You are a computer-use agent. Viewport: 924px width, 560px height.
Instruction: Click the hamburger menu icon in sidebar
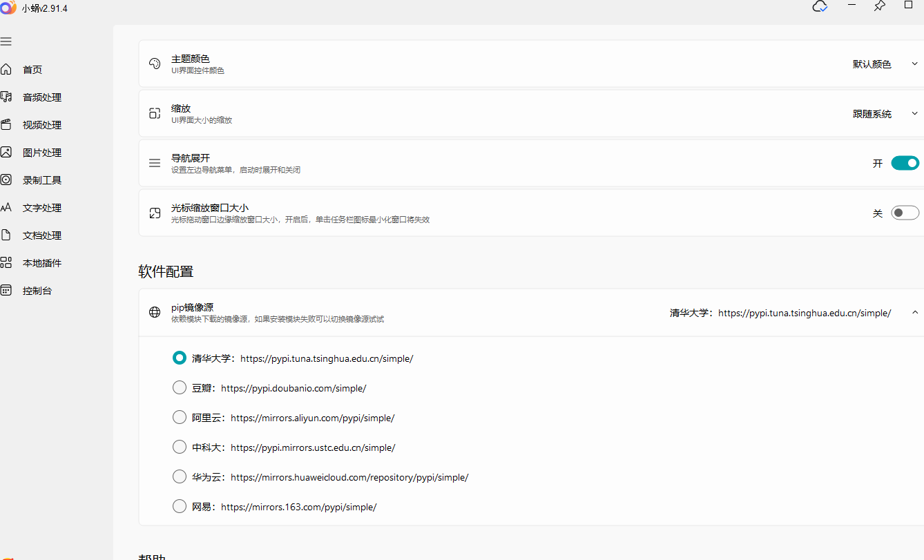point(6,41)
